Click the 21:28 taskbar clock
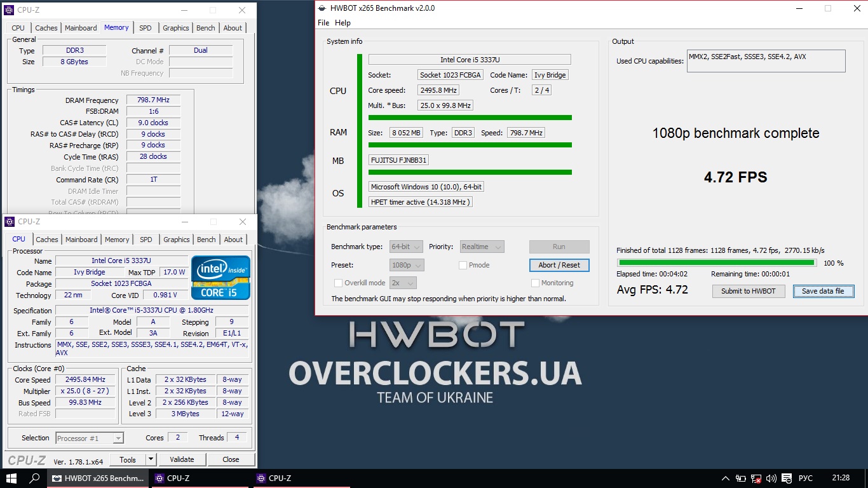 click(x=841, y=478)
